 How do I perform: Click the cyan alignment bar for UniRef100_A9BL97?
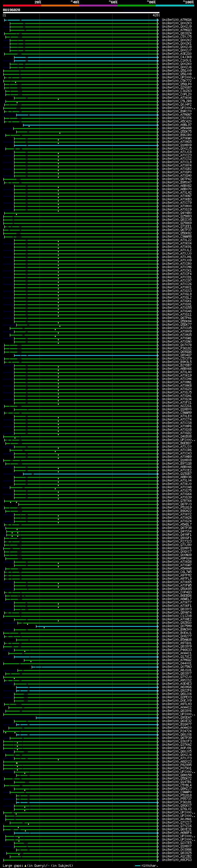point(90,125)
